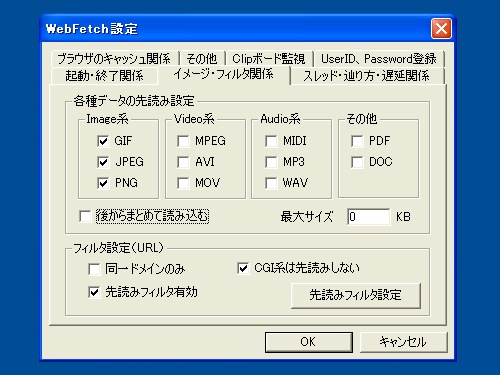Switch to the その他 tab
Image resolution: width=500 pixels, height=375 pixels.
click(202, 59)
